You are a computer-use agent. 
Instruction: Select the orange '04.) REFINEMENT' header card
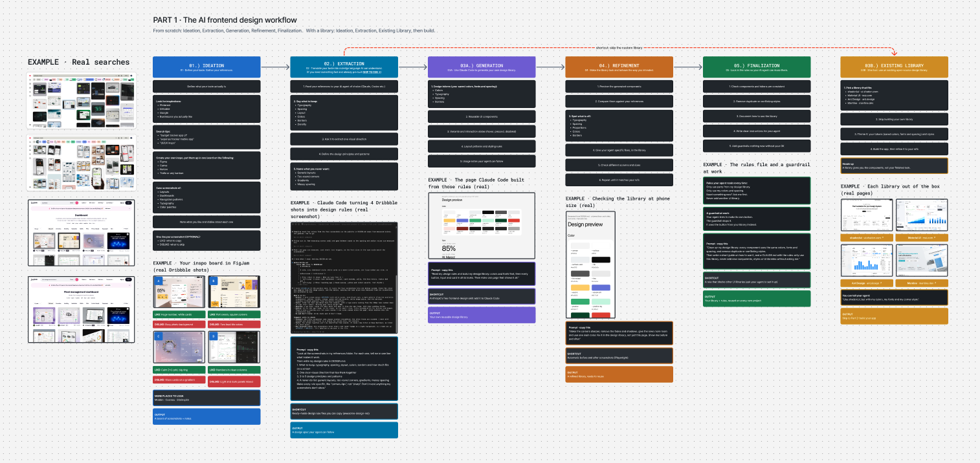coord(619,67)
